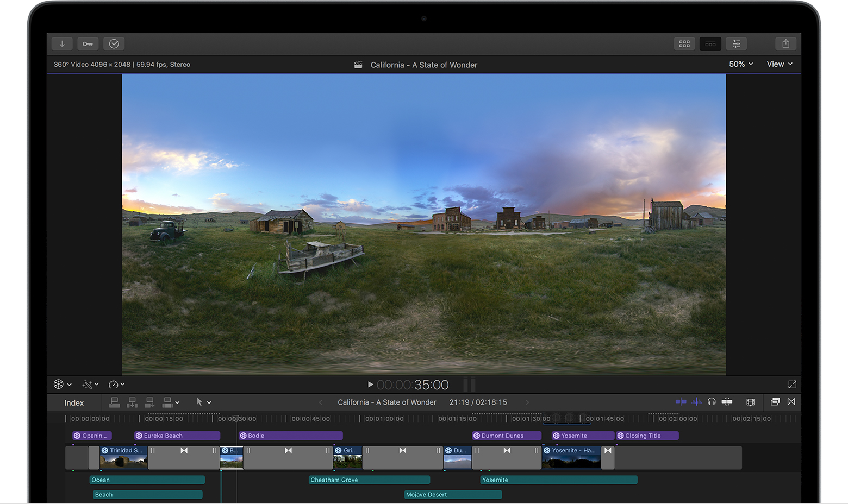848x504 pixels.
Task: Open the Transitions browser icon
Action: (x=791, y=402)
